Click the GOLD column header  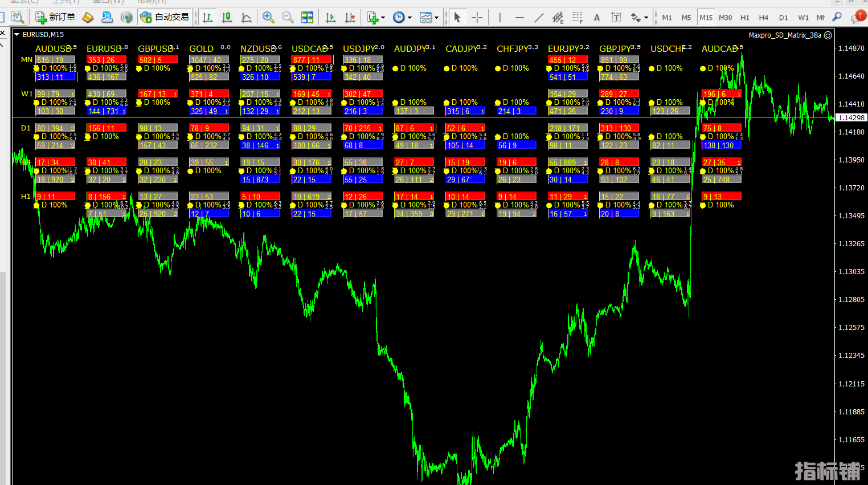click(x=202, y=49)
